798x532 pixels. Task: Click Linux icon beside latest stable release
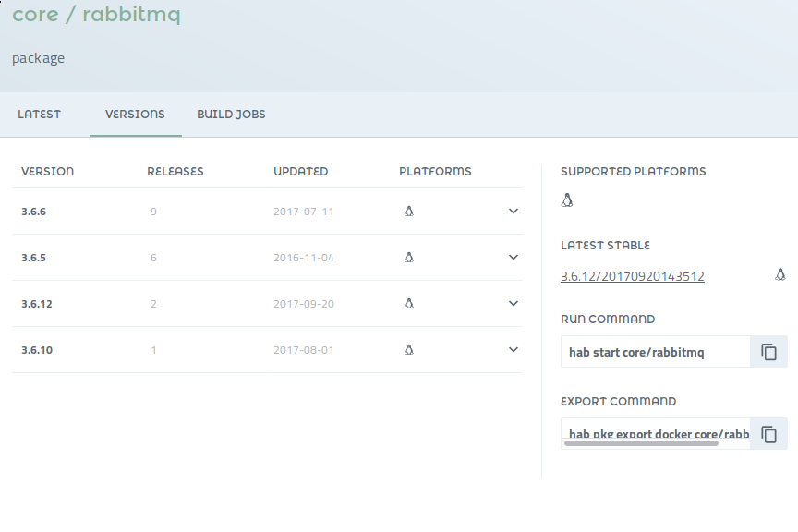click(x=780, y=275)
